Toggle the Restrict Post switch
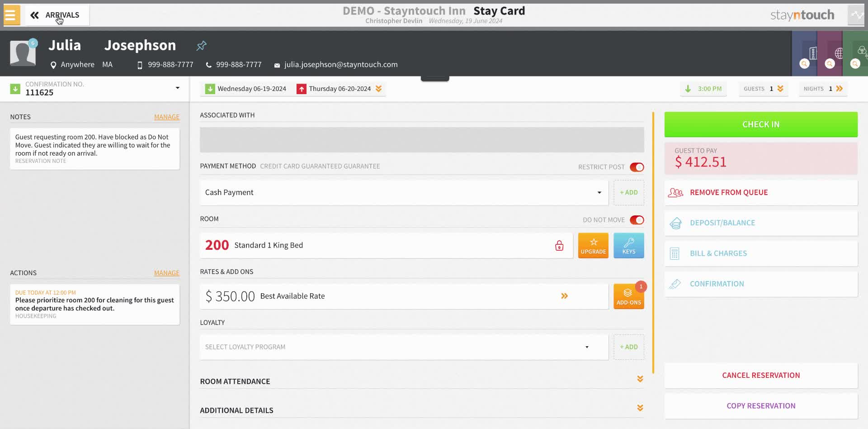Viewport: 868px width, 429px height. point(637,167)
